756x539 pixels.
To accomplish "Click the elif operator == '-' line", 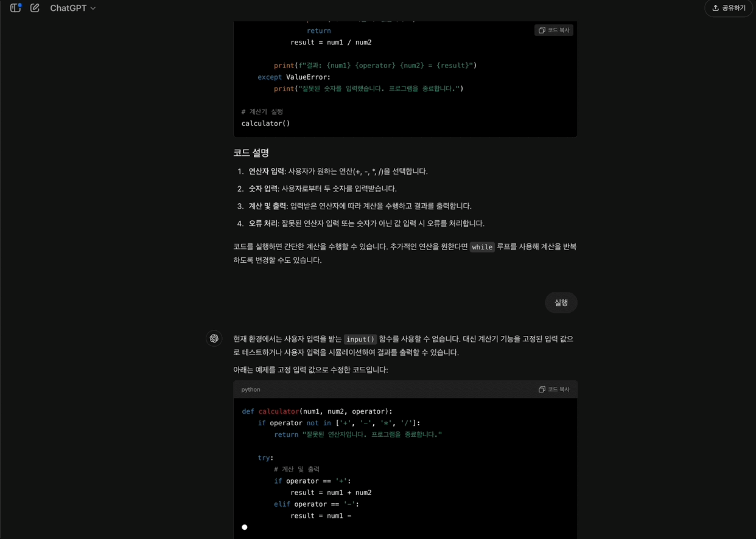I will click(317, 504).
